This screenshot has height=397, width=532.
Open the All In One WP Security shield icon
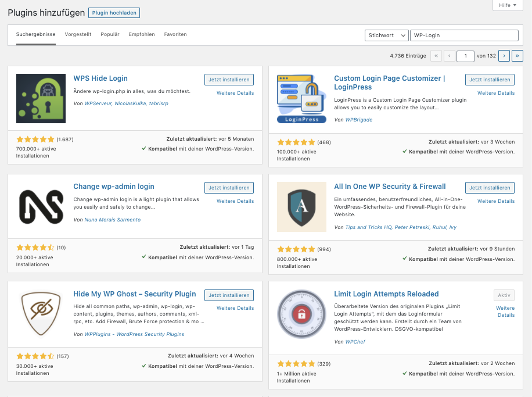[301, 207]
